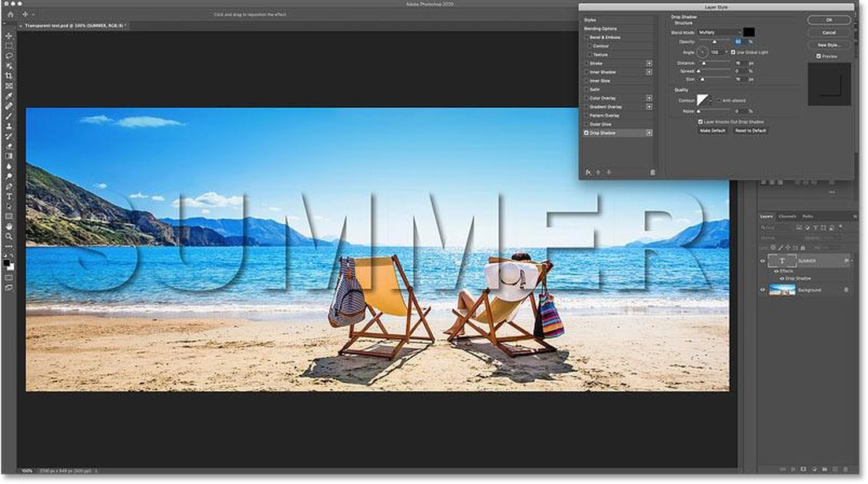Click OK in Layer Style dialog

829,20
